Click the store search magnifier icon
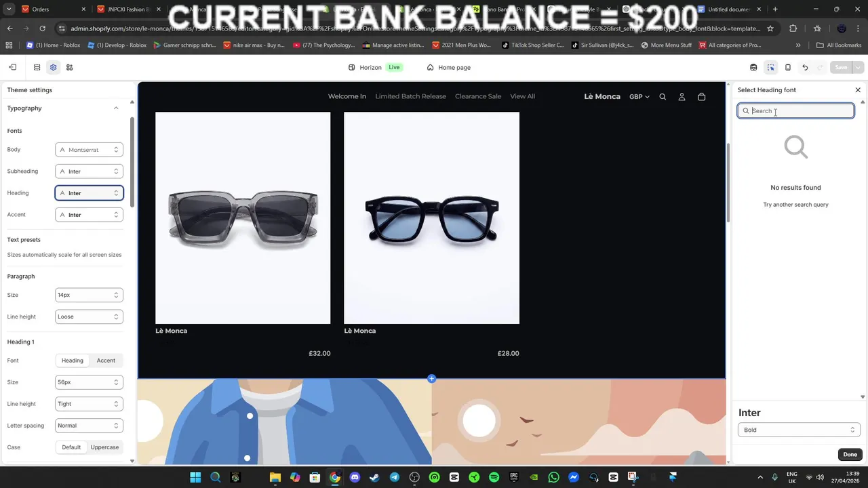Viewport: 868px width, 488px height. [663, 96]
